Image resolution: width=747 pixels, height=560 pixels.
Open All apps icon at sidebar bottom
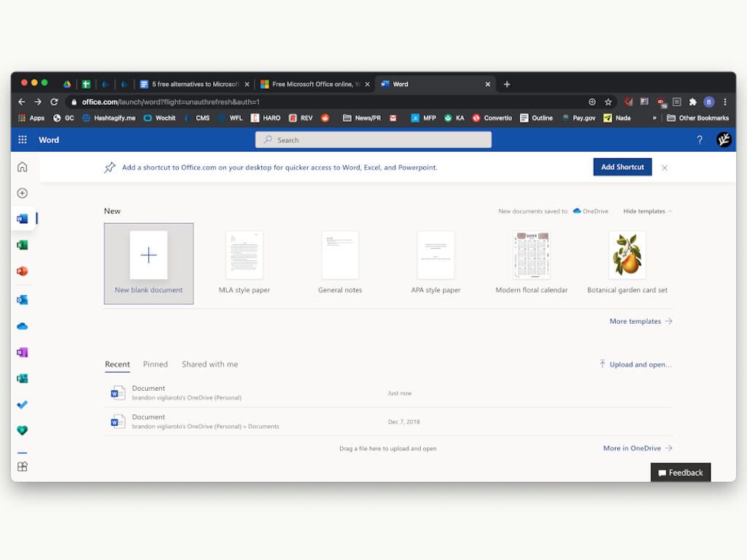[x=23, y=467]
